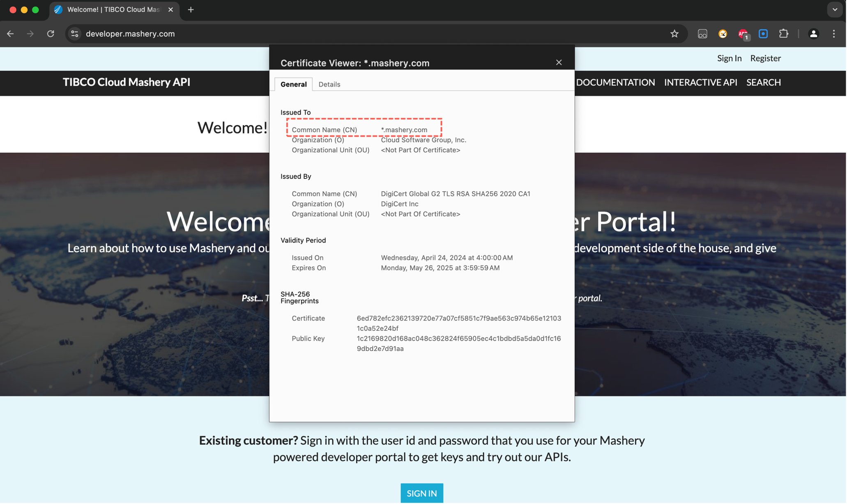Click the Sign In link at top
847x504 pixels.
click(730, 58)
